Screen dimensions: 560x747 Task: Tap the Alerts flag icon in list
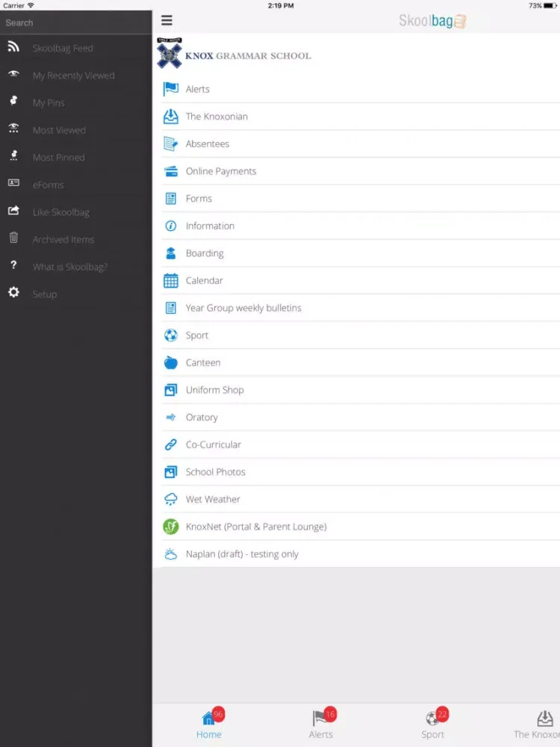tap(170, 89)
